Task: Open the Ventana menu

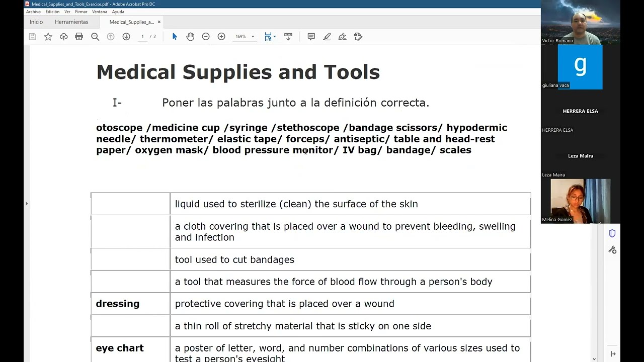Action: pos(100,12)
